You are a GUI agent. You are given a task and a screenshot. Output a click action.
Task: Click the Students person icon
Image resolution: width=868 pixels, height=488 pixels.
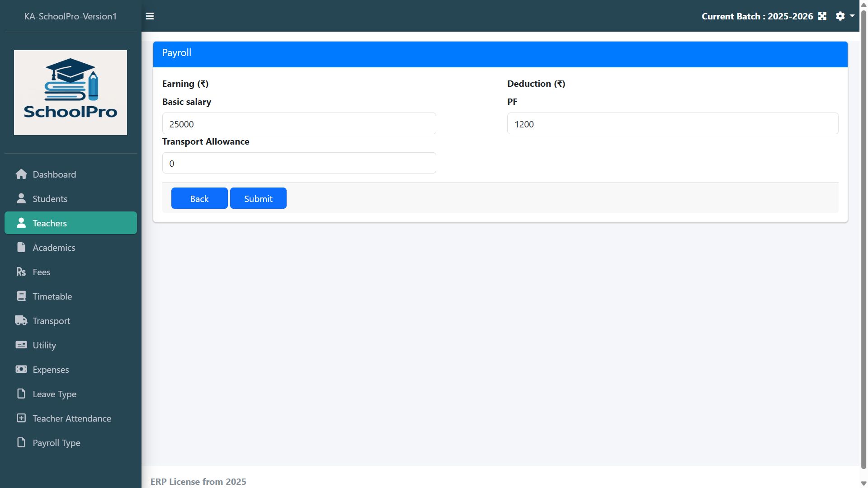click(x=21, y=199)
